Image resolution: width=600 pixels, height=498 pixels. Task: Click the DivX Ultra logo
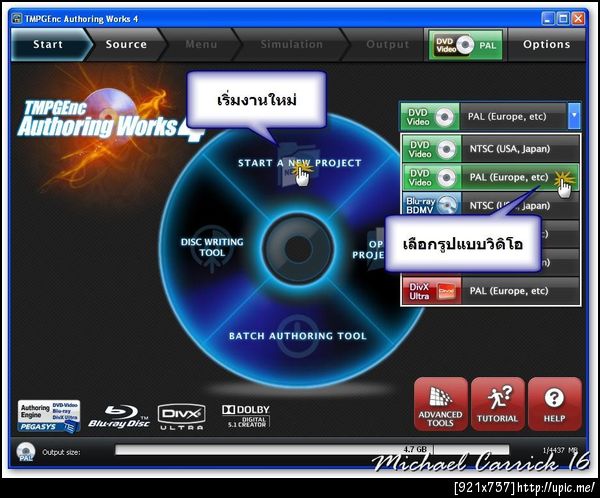point(181,416)
